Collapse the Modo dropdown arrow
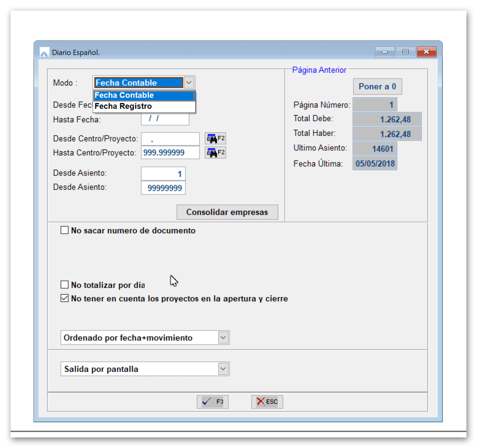 [189, 82]
